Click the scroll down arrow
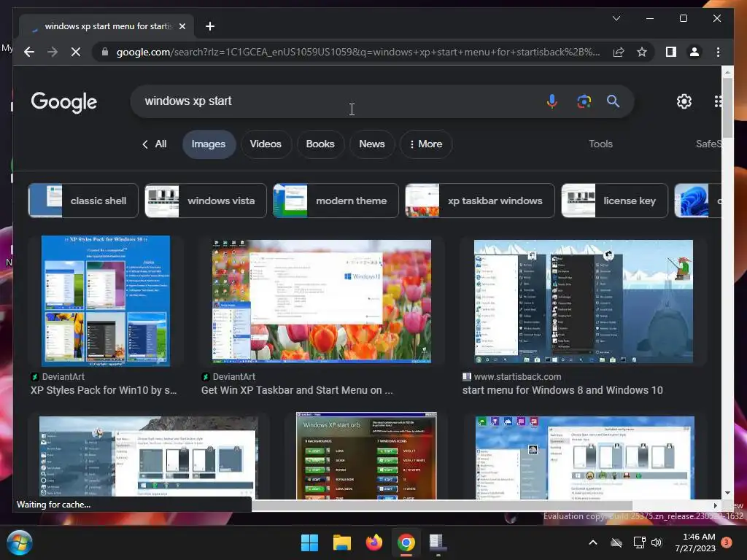The image size is (747, 560). point(727,493)
